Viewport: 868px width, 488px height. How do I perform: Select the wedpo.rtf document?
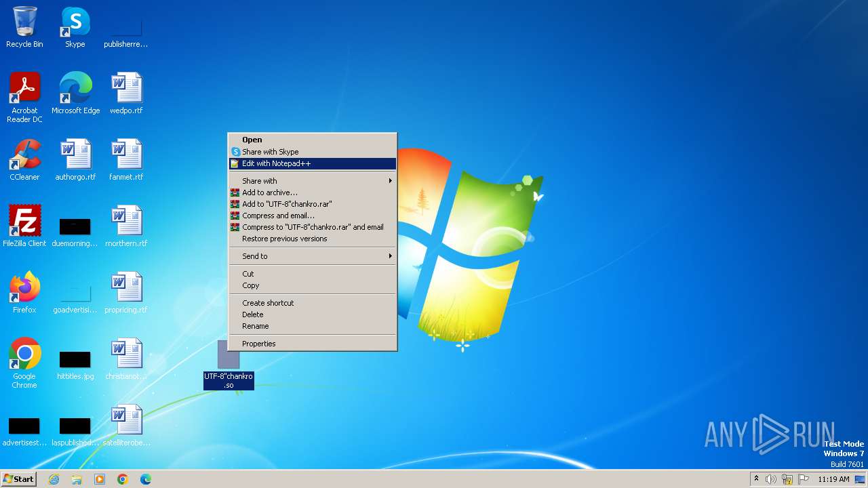tap(126, 94)
